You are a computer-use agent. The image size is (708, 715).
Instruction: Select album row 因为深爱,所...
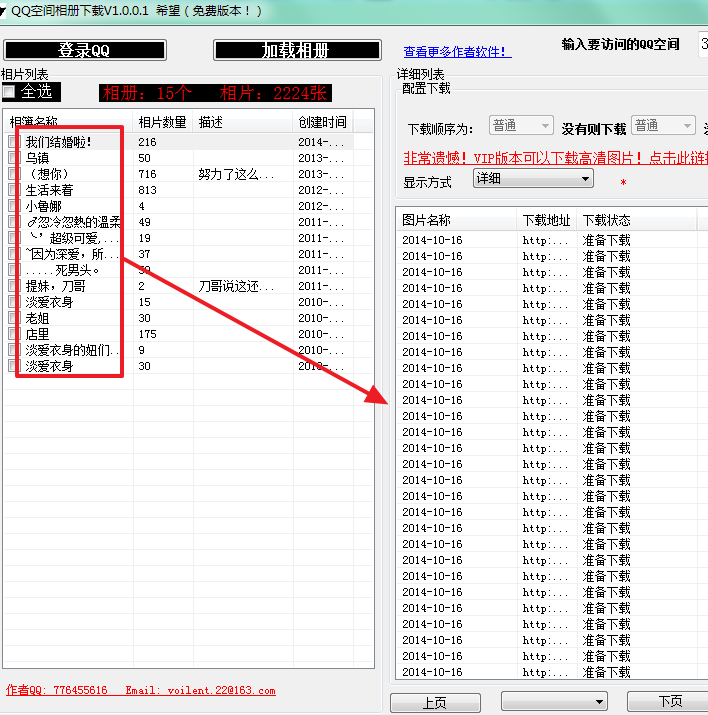[181, 254]
